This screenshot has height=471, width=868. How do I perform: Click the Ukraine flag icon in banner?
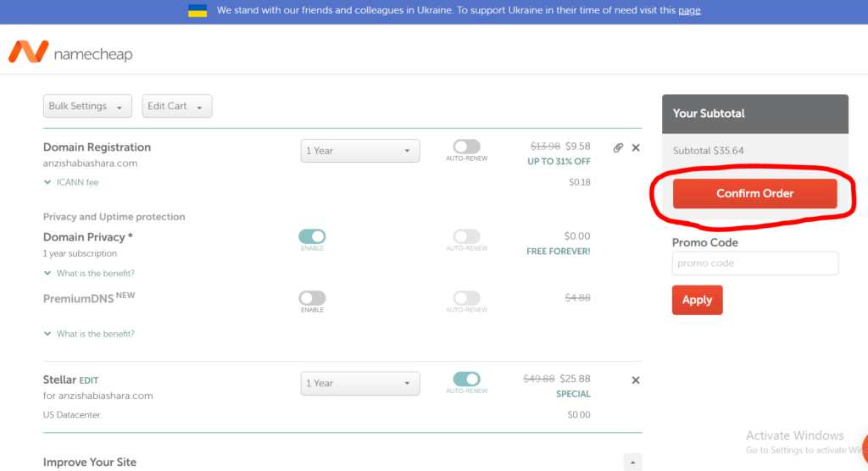(198, 10)
